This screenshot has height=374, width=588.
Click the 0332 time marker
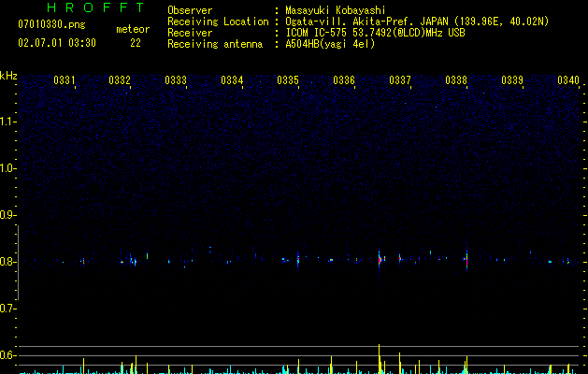(120, 80)
